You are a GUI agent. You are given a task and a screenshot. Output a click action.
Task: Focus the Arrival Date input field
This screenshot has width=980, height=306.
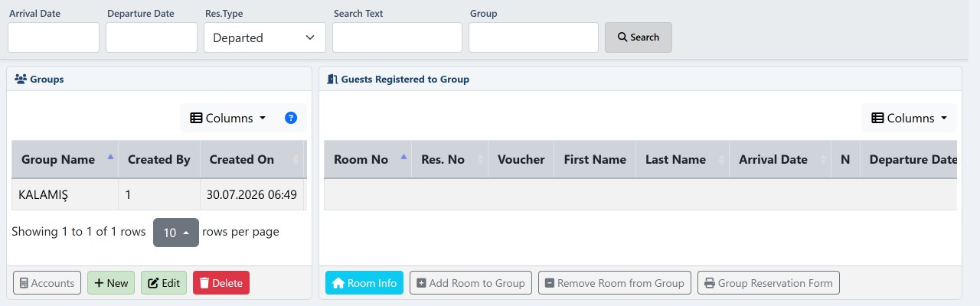pyautogui.click(x=54, y=37)
